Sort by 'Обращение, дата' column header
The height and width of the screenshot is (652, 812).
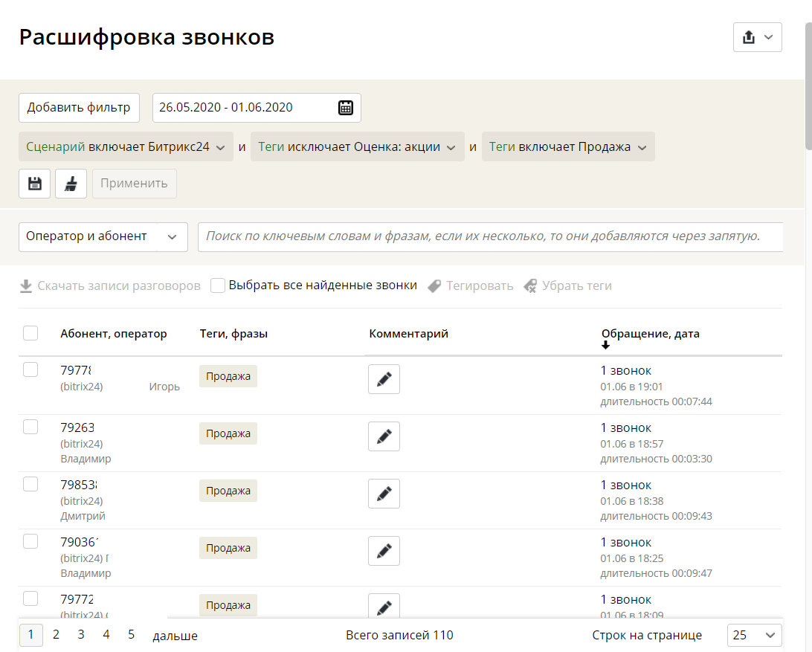coord(650,334)
